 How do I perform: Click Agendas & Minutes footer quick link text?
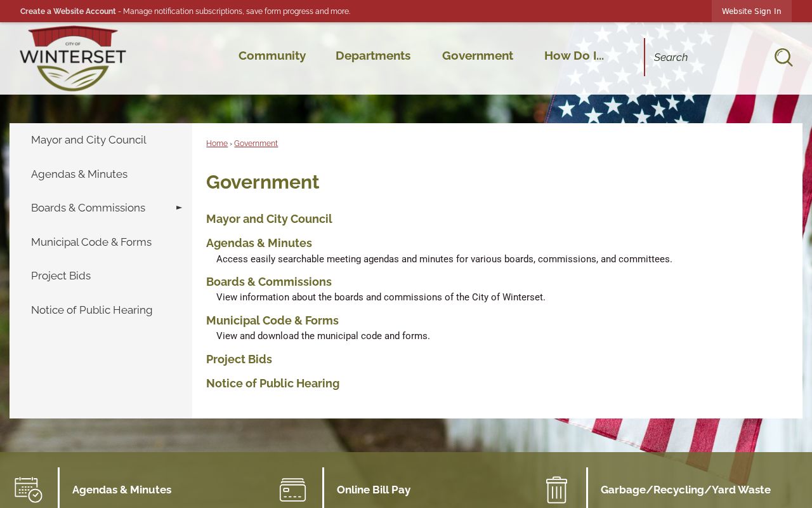pos(122,490)
